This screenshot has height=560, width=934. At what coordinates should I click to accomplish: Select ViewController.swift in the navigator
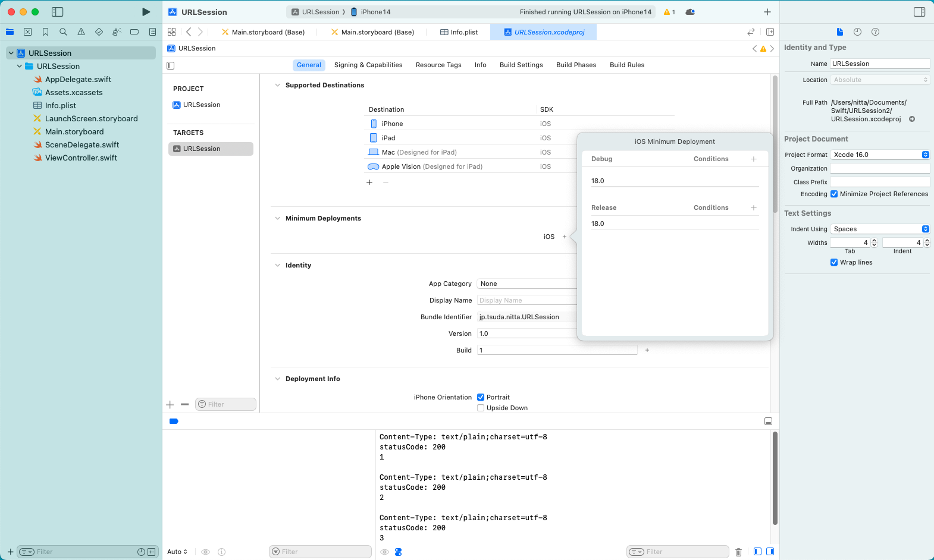(81, 158)
